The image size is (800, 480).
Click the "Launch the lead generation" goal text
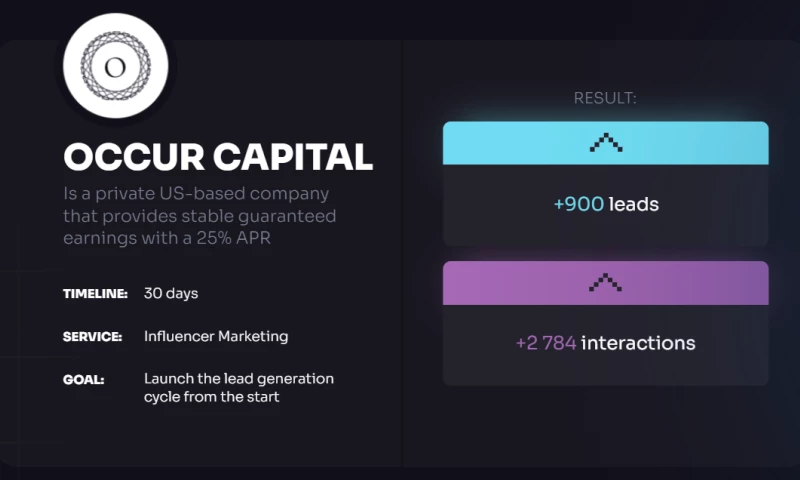pyautogui.click(x=239, y=379)
